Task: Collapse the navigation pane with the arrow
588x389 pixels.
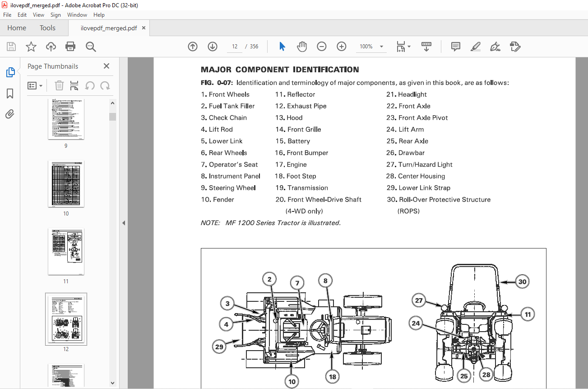Action: (x=124, y=223)
